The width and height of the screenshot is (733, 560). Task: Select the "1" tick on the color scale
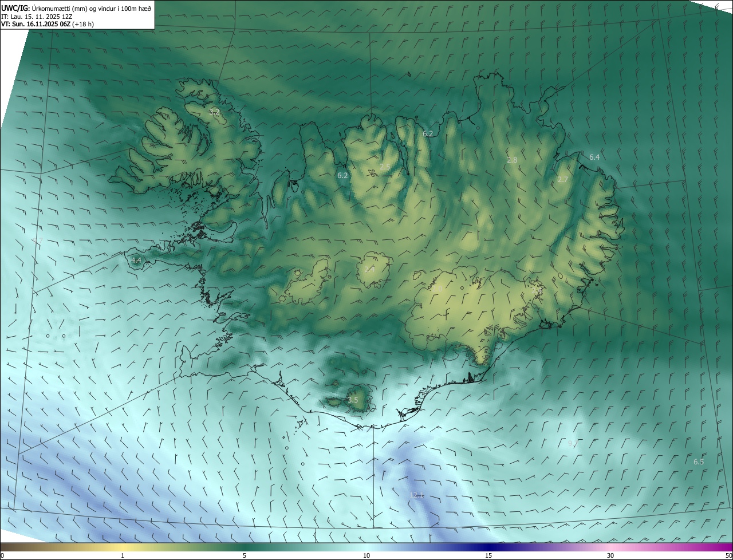tap(123, 555)
